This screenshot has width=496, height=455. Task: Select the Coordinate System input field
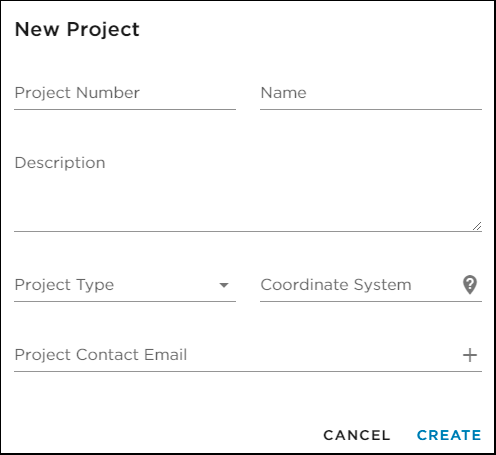360,285
